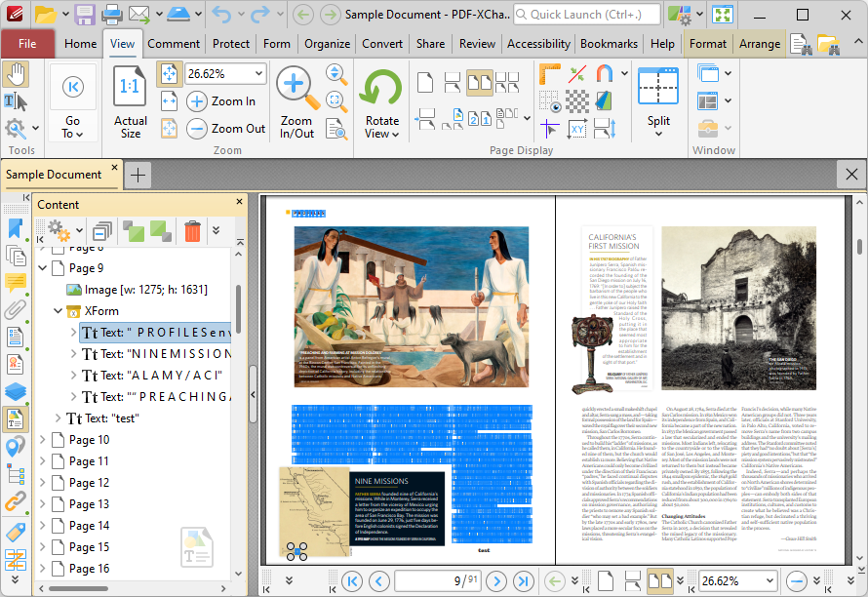
Task: Add a new document tab
Action: coord(138,175)
